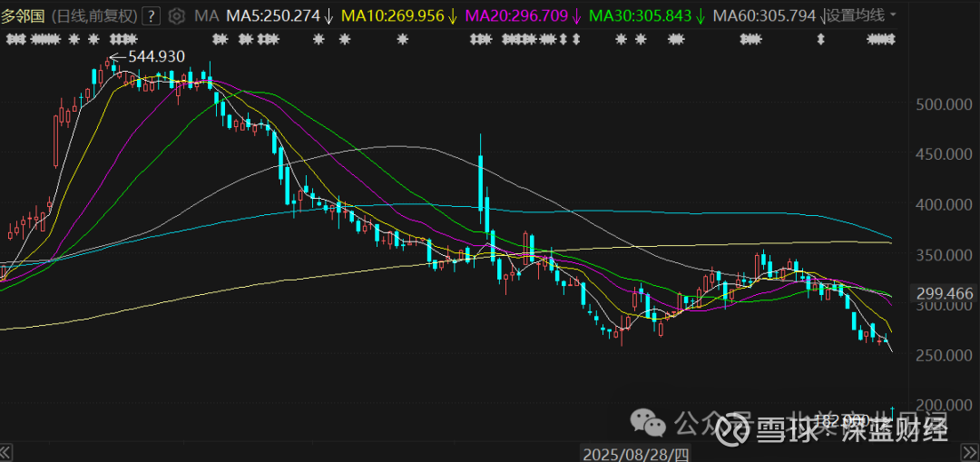
Task: Click the (日线,前复权) period label
Action: click(95, 15)
